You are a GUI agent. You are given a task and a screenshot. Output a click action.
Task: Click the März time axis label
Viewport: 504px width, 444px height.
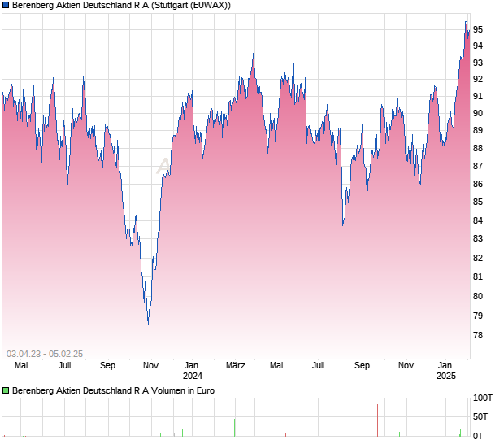click(x=236, y=366)
